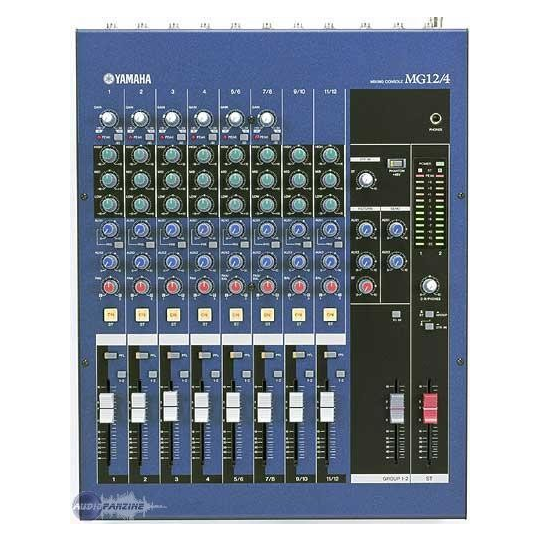Click the red PAN knob on channel 4
The height and width of the screenshot is (541, 541).
(x=204, y=286)
